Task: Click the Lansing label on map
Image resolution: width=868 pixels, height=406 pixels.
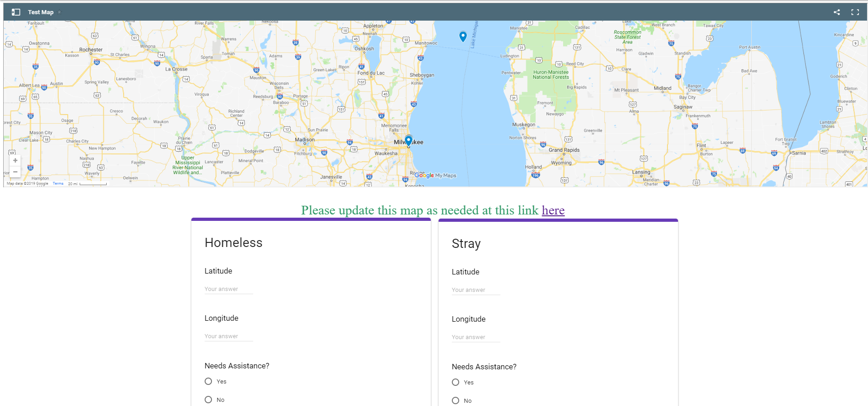Action: (641, 172)
